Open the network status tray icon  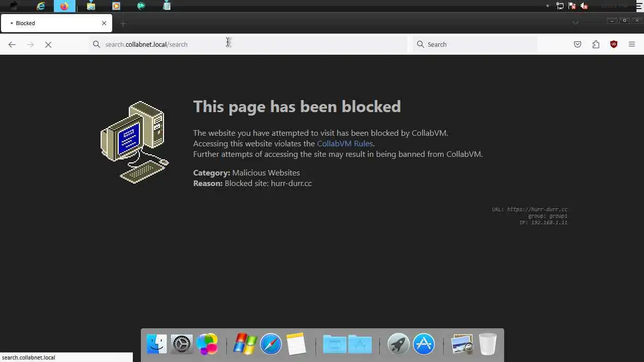click(x=560, y=6)
